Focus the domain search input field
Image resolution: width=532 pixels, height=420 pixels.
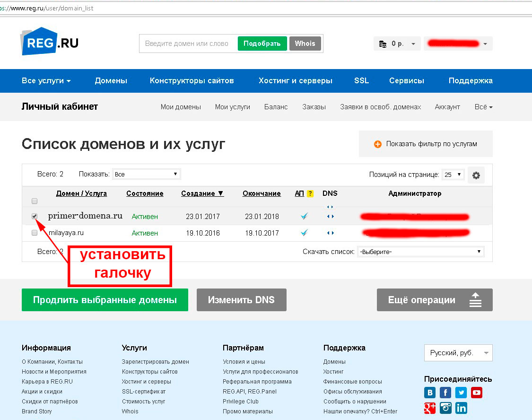[188, 44]
